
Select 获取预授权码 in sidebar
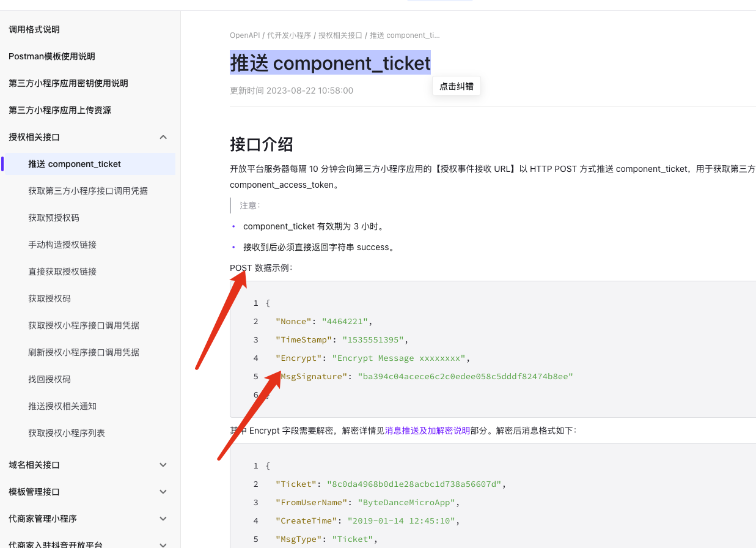(54, 218)
